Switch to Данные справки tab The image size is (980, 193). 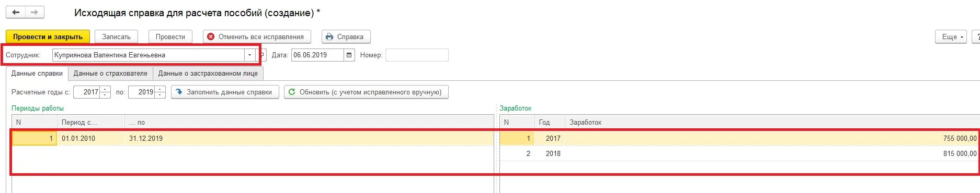coord(37,74)
